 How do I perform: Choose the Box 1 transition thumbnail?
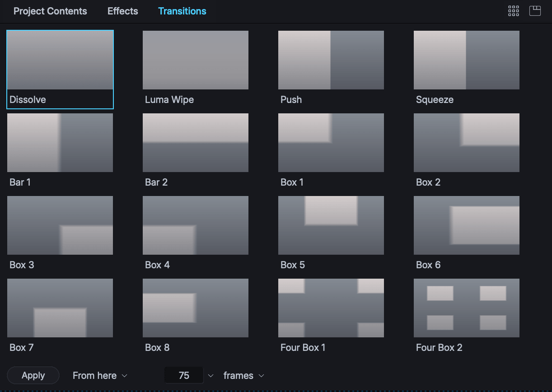[x=331, y=143]
